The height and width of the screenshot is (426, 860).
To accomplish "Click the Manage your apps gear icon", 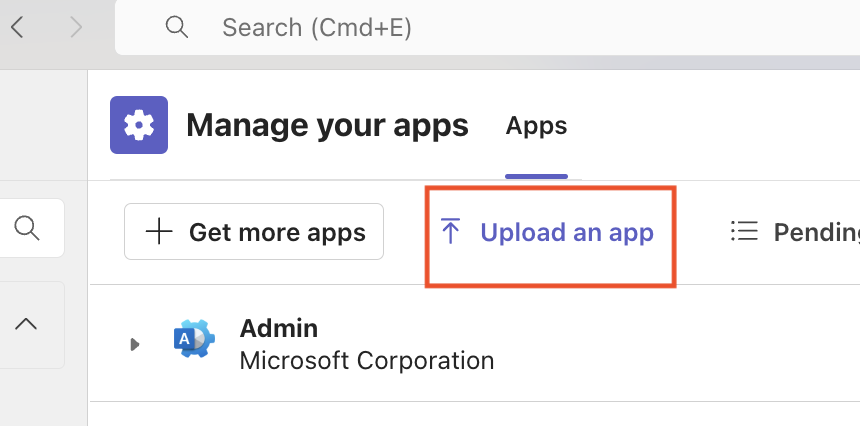I will (139, 125).
